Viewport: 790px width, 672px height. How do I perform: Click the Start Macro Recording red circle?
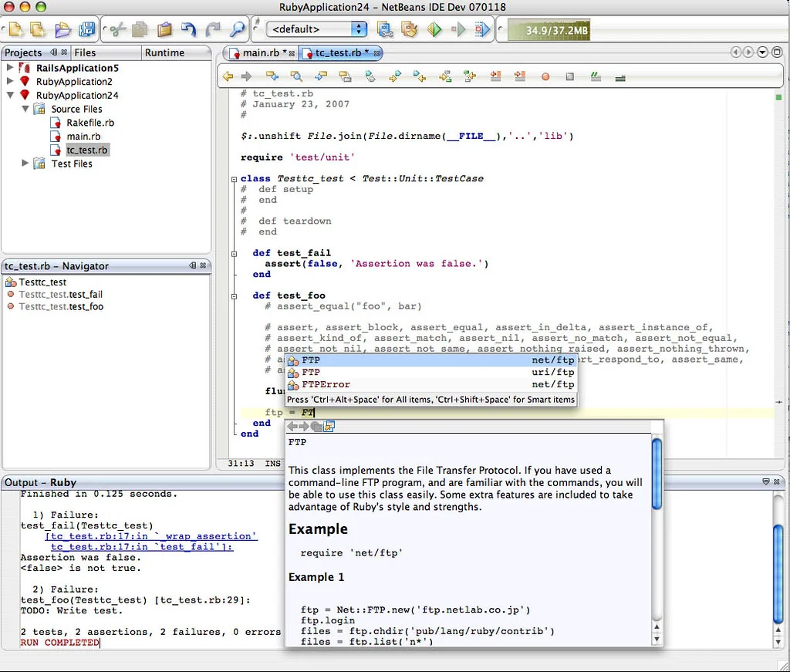tap(545, 77)
